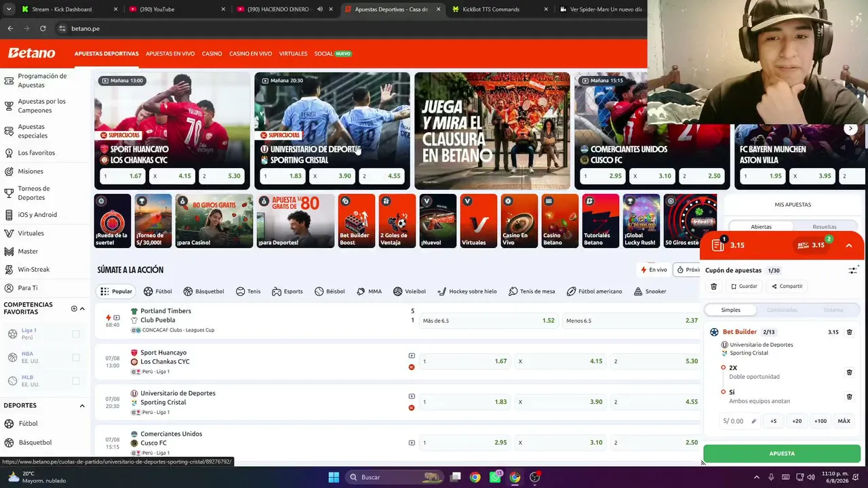Open the live stream icon for Sport Huancayo match

pos(412,356)
